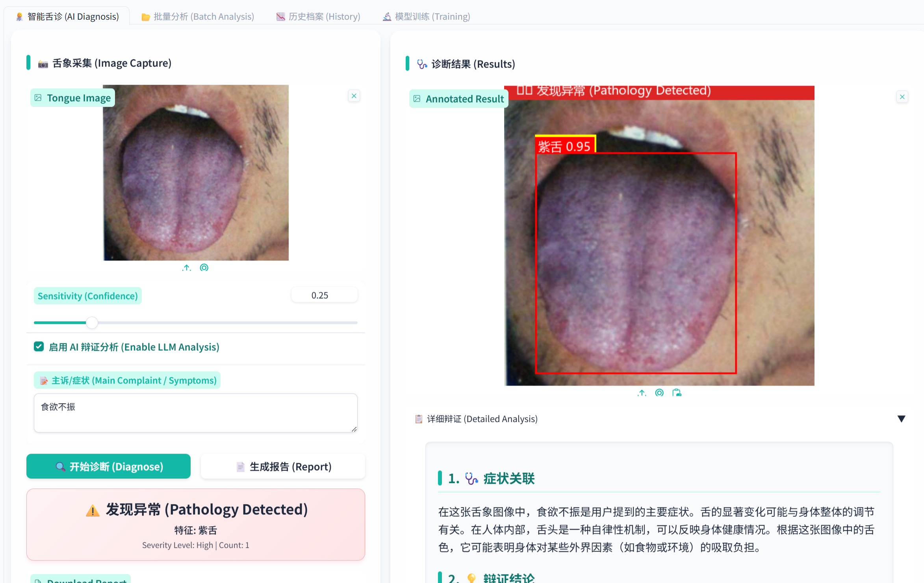924x583 pixels.
Task: Adjust the Sensitivity confidence slider
Action: tap(92, 322)
